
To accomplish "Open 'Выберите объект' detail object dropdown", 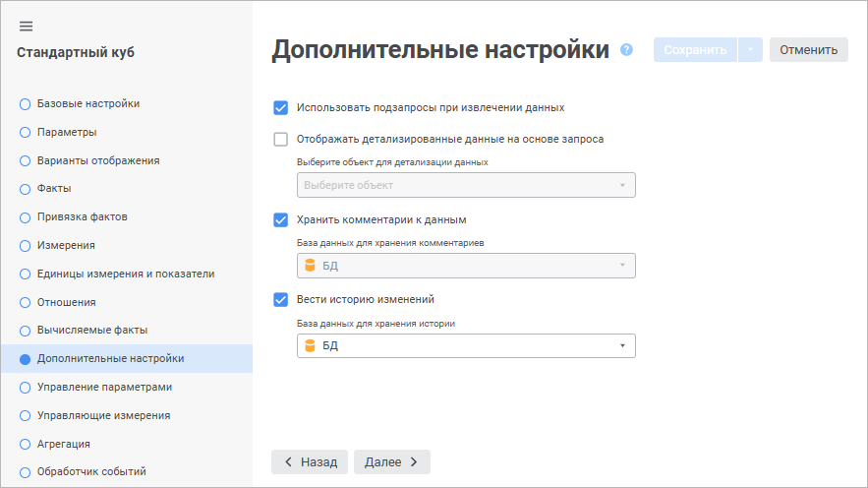I will (466, 185).
